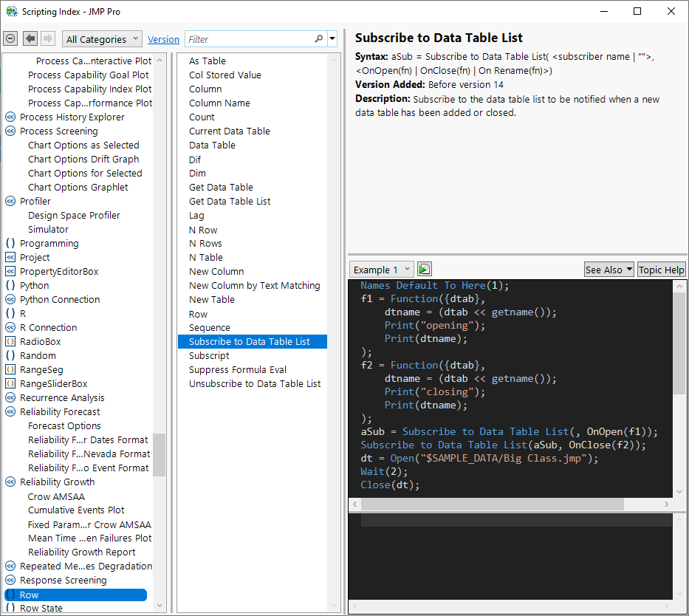This screenshot has width=689, height=616.
Task: Click the magnifier icon in Filter box
Action: 319,39
